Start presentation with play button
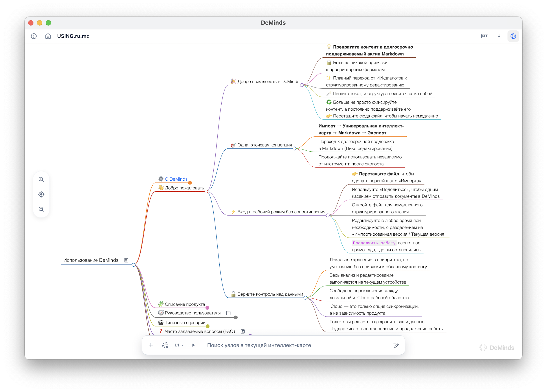Image resolution: width=547 pixels, height=392 pixels. [x=193, y=345]
